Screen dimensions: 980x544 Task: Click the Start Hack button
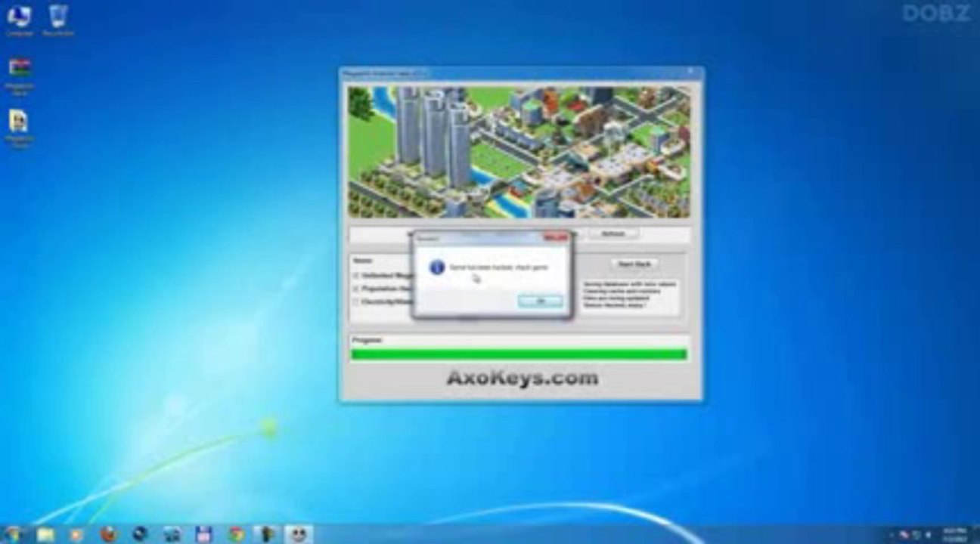tap(634, 264)
